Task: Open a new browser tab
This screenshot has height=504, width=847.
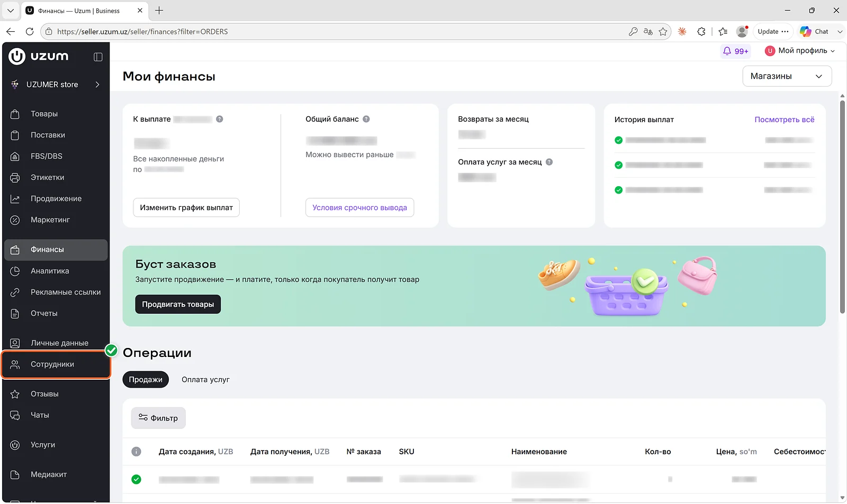Action: pos(159,11)
